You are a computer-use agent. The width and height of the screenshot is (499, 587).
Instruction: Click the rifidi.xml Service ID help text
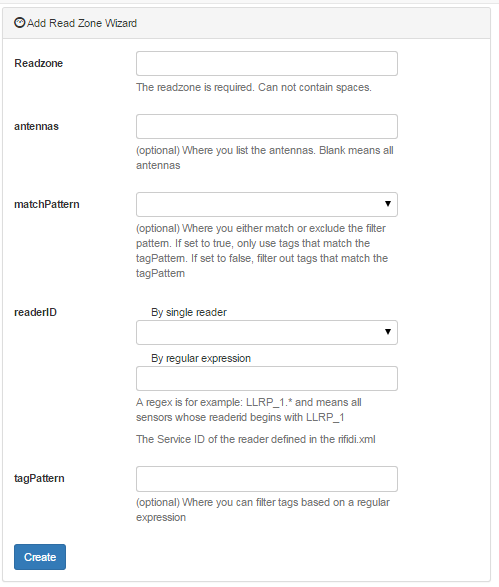256,439
